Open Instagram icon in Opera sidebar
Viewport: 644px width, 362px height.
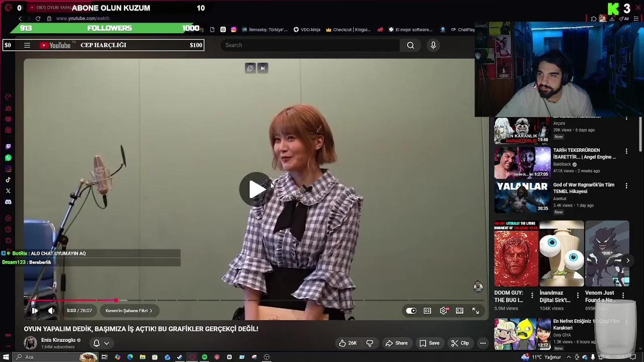[8, 169]
